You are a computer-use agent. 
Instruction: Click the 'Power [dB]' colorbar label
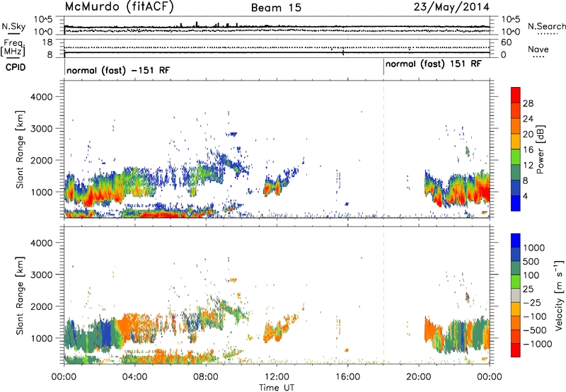point(540,149)
